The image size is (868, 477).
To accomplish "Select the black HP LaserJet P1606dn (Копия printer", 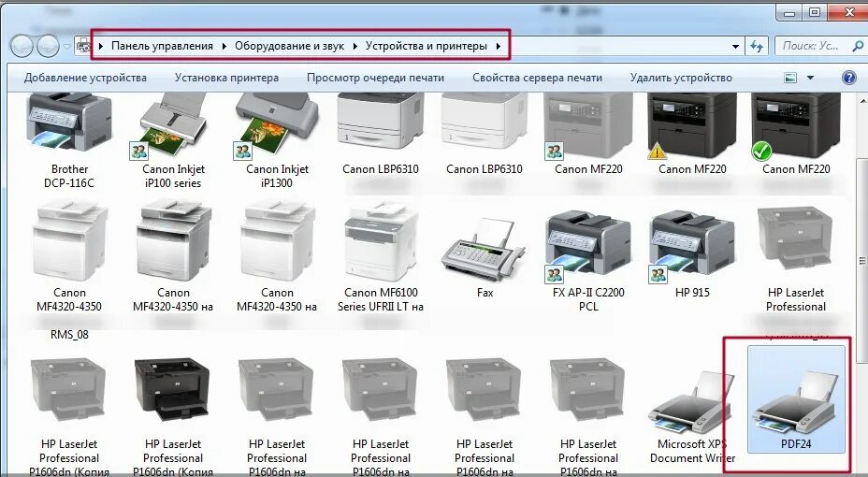I will pos(173,416).
